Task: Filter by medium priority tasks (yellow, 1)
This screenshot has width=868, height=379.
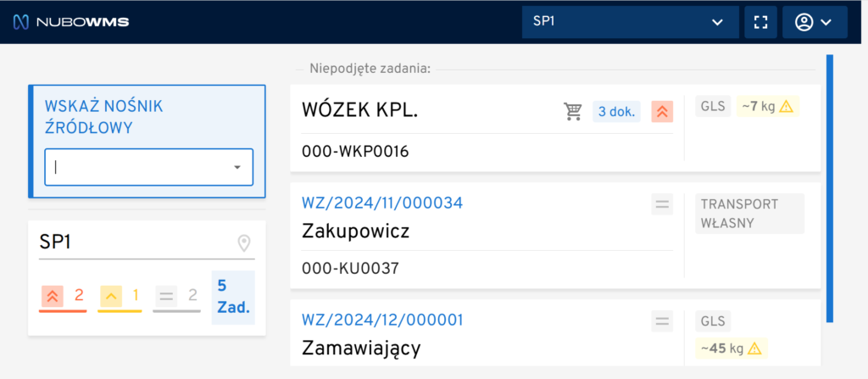Action: (120, 297)
